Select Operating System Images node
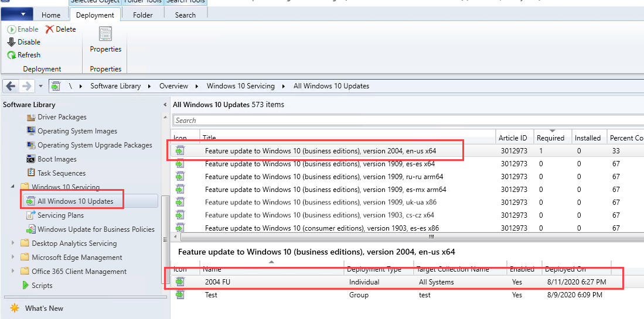Image resolution: width=644 pixels, height=319 pixels. click(x=72, y=131)
